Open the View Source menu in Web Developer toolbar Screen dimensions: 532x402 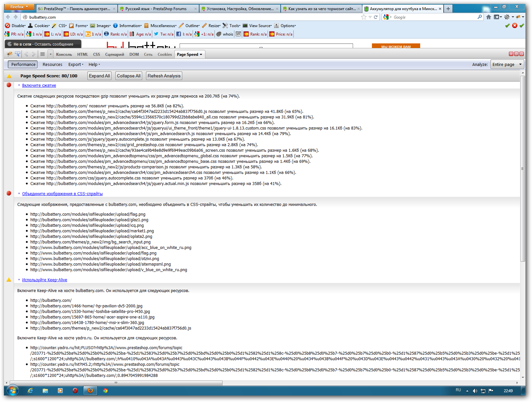coord(257,25)
